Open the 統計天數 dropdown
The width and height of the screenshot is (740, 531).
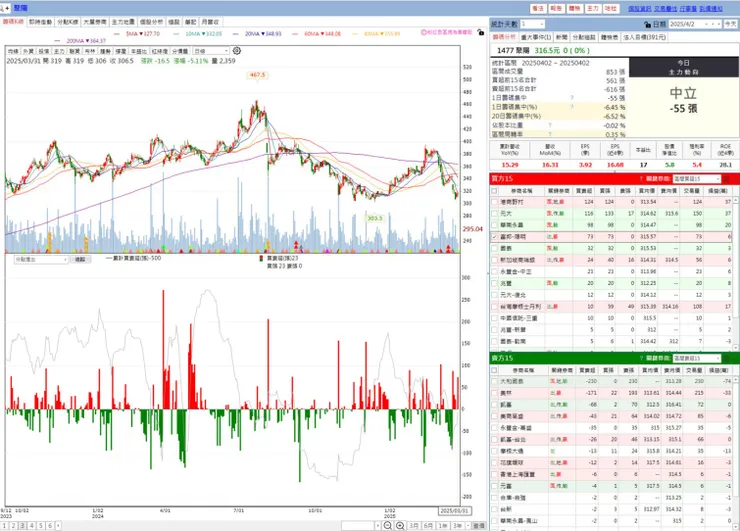532,24
